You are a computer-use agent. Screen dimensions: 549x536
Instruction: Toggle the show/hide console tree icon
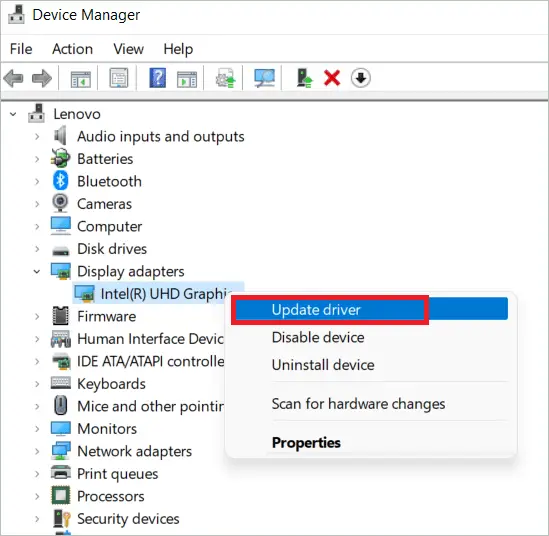[x=81, y=78]
